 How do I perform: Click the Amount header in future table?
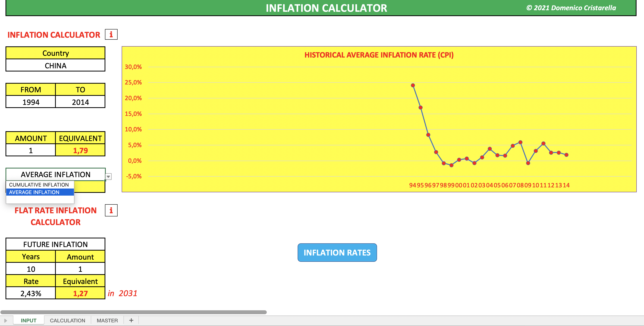coord(80,256)
